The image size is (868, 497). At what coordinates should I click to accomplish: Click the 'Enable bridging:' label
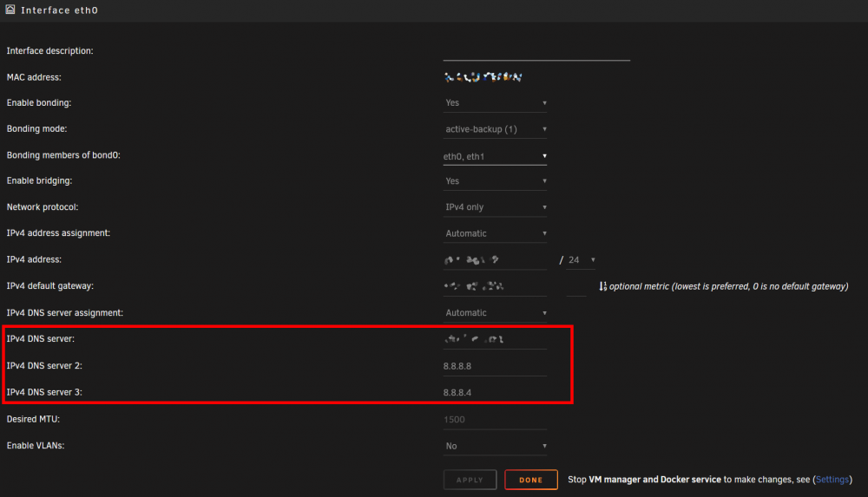click(39, 180)
